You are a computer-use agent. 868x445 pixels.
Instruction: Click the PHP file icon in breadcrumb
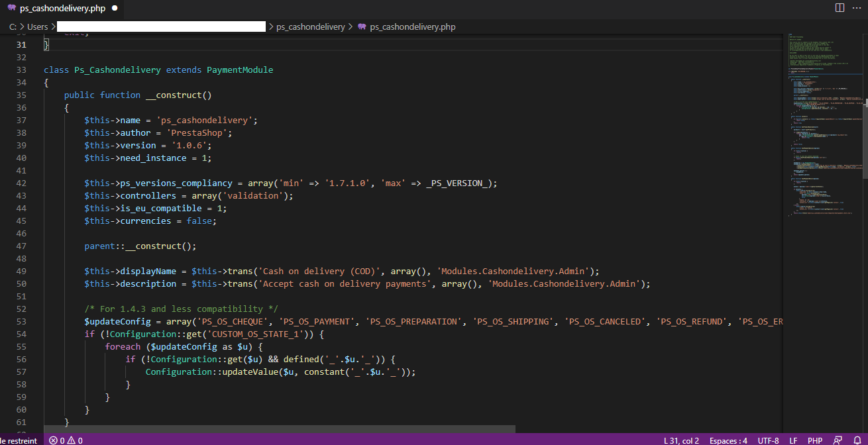pos(362,27)
